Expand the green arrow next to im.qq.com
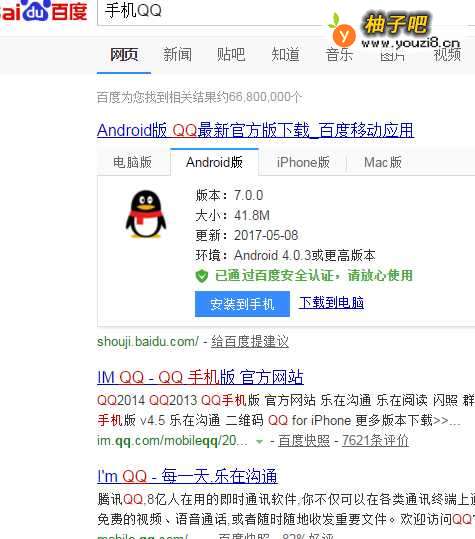Viewport: 475px width, 539px height. tap(259, 441)
